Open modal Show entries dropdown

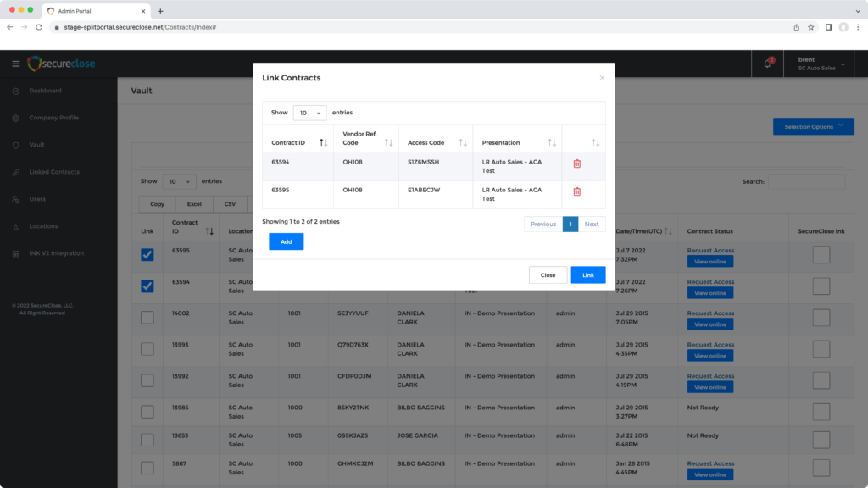click(x=309, y=113)
